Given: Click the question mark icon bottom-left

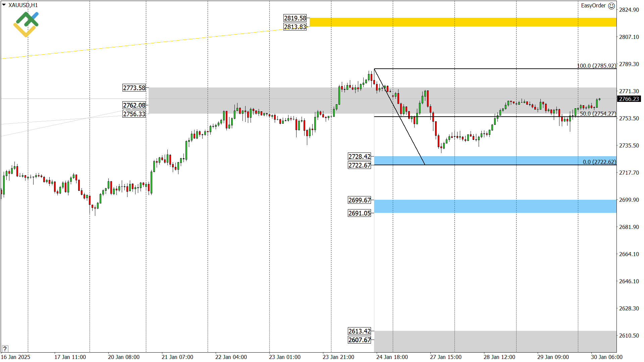Looking at the screenshot, I should [5, 349].
